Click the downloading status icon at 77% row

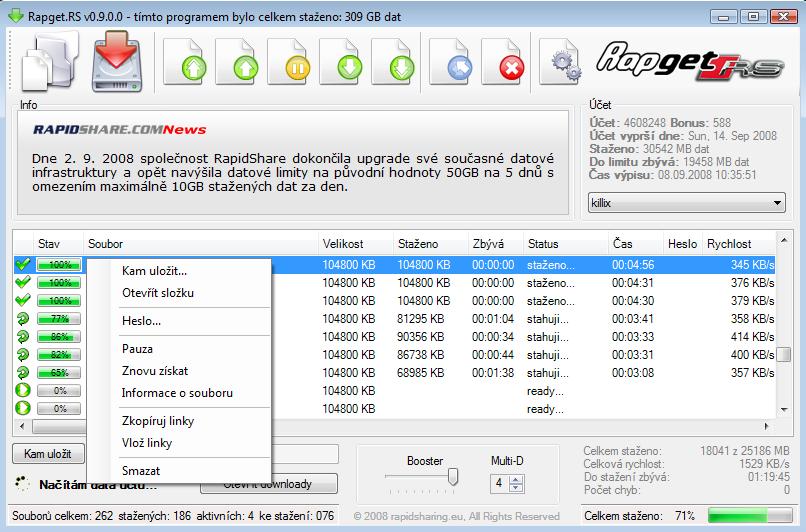click(23, 319)
